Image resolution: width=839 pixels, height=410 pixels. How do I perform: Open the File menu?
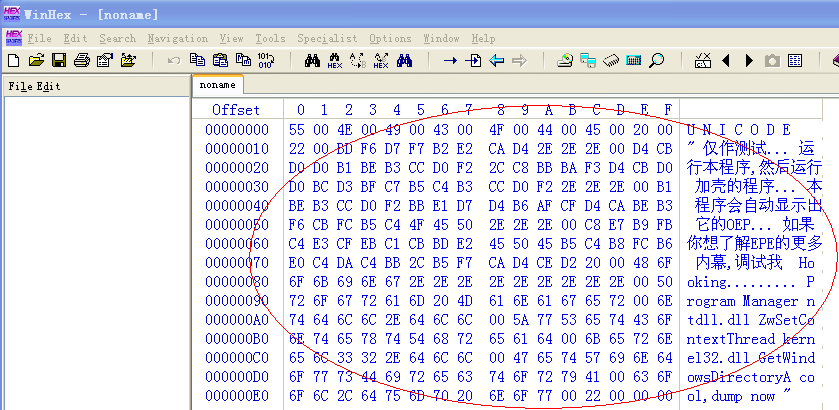[x=40, y=39]
